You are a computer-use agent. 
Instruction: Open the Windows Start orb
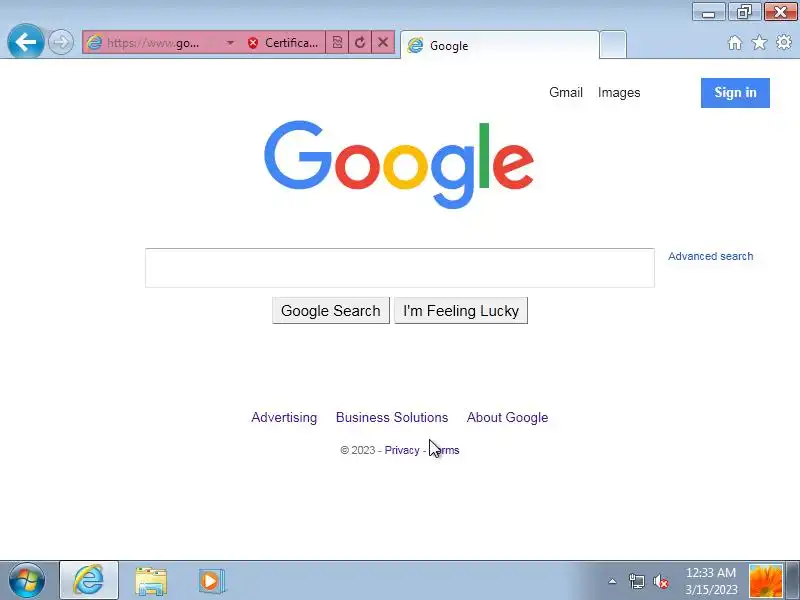pos(27,580)
